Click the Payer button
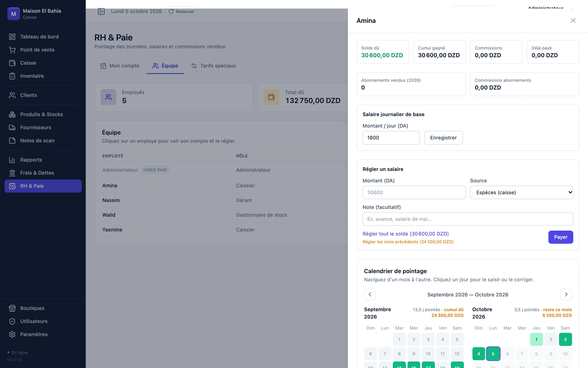 pos(561,237)
